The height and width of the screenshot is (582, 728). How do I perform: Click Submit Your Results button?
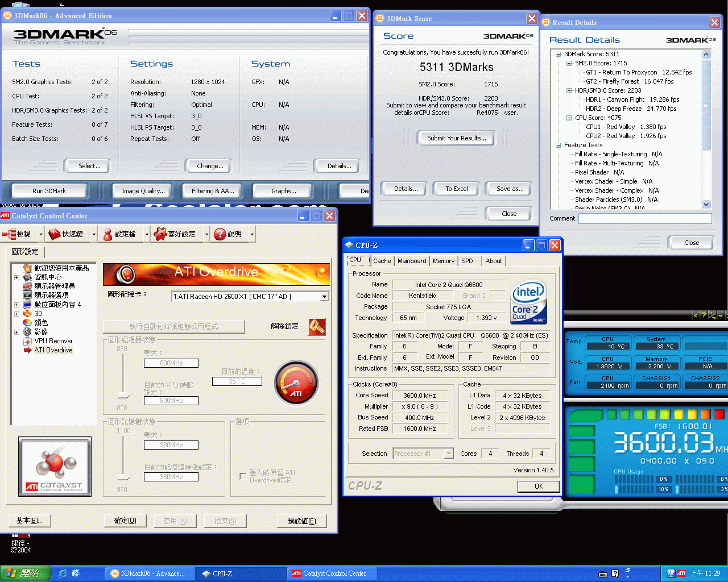pyautogui.click(x=457, y=138)
